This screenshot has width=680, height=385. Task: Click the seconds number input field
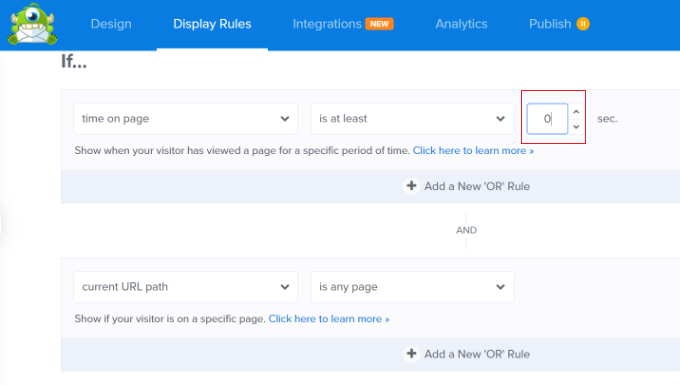pyautogui.click(x=547, y=119)
